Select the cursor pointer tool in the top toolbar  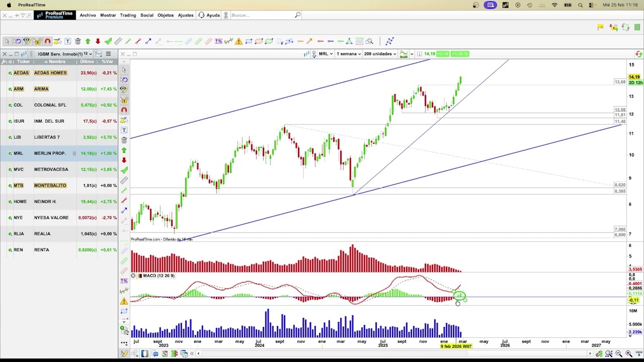(7, 41)
